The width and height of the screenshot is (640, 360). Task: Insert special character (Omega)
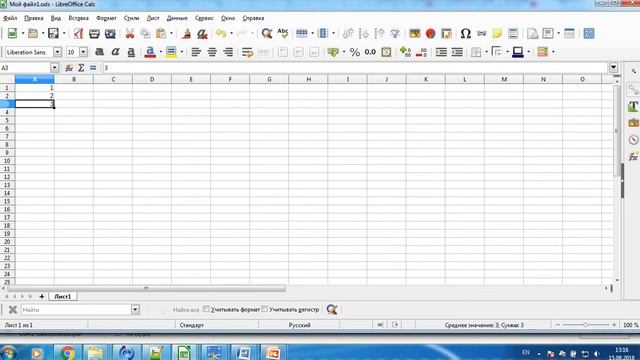tap(466, 33)
